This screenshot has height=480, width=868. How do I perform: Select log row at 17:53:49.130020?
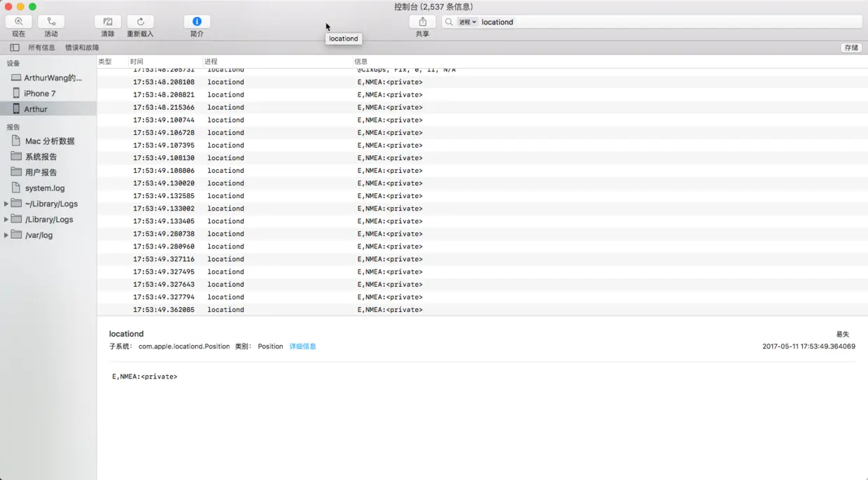pyautogui.click(x=482, y=183)
